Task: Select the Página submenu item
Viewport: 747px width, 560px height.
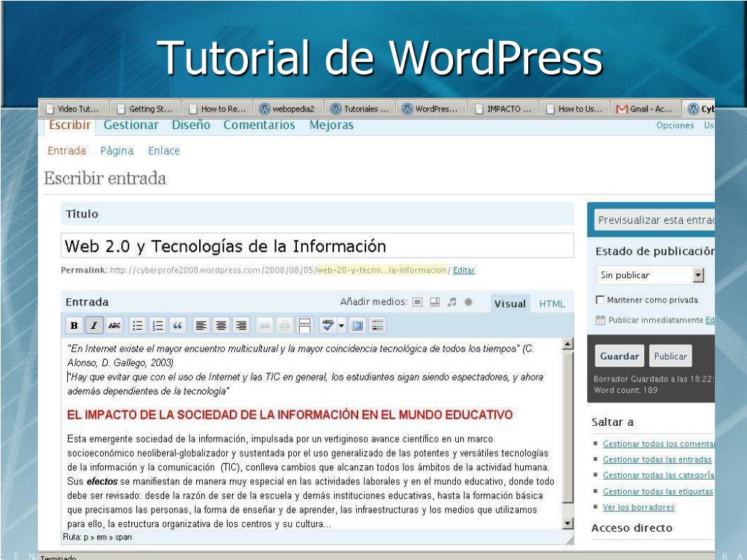Action: click(x=117, y=151)
